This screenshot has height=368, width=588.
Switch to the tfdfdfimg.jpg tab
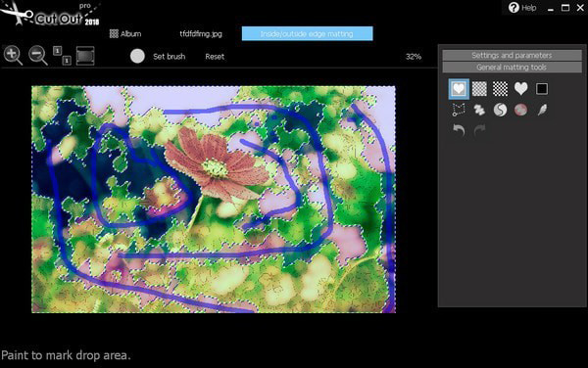pyautogui.click(x=201, y=33)
